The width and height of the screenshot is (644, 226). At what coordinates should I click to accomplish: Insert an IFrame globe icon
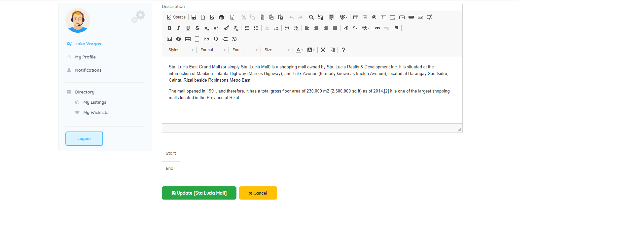(x=234, y=39)
